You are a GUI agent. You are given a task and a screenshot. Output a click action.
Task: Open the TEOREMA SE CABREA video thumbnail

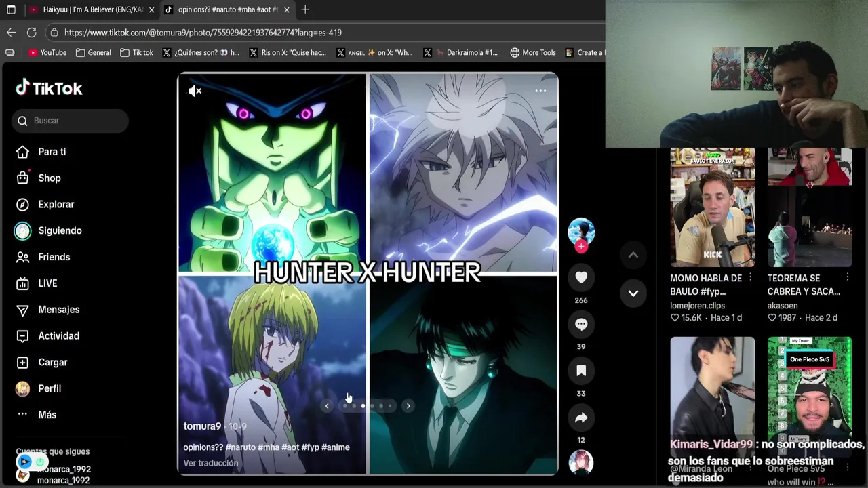[810, 207]
